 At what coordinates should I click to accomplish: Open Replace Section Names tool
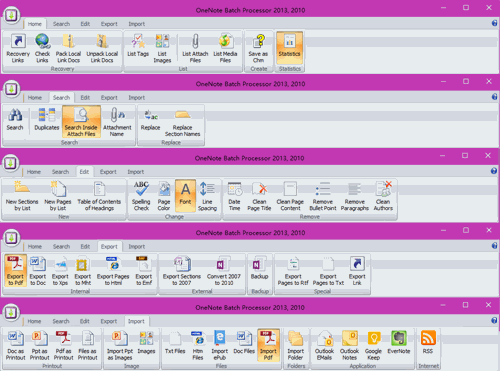coord(182,122)
